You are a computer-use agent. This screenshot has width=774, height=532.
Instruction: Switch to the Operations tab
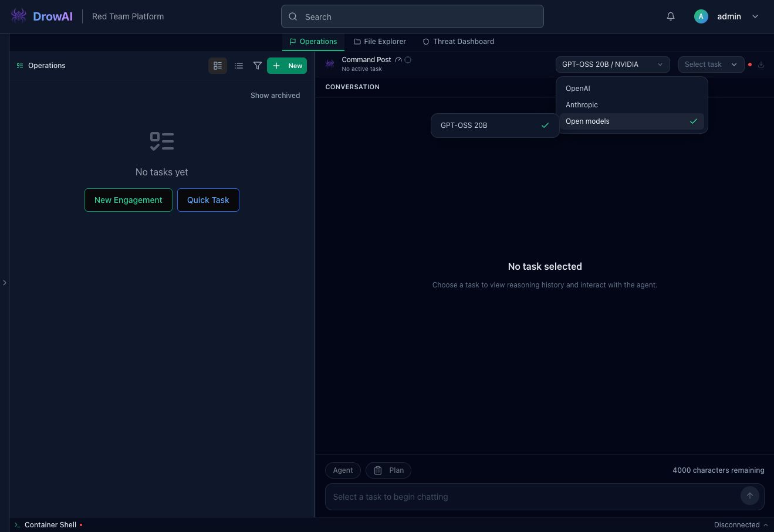[313, 42]
